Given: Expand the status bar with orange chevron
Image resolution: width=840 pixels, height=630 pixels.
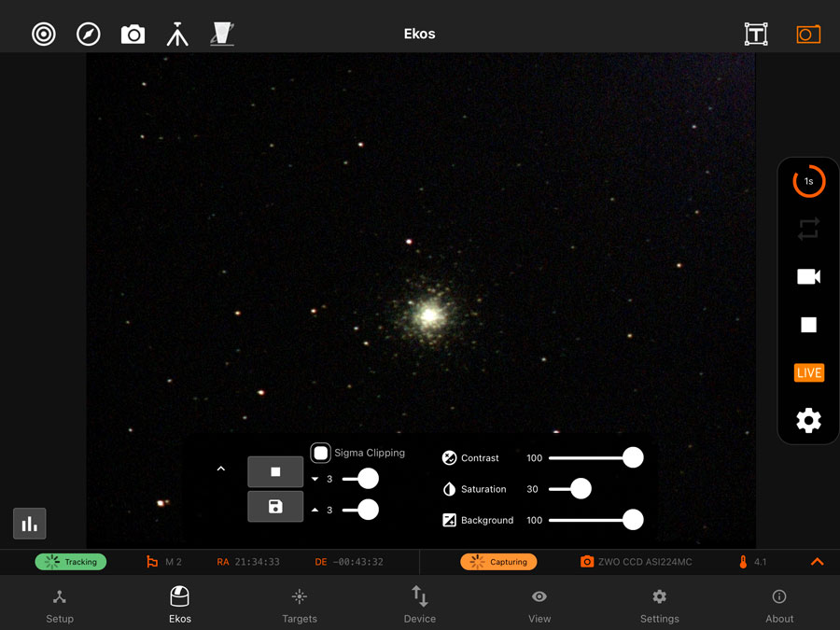Looking at the screenshot, I should [817, 562].
